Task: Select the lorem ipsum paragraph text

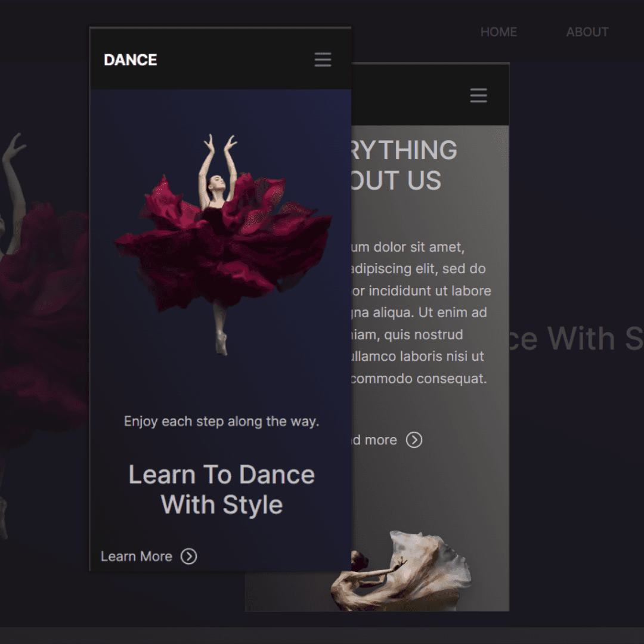Action: pos(421,312)
